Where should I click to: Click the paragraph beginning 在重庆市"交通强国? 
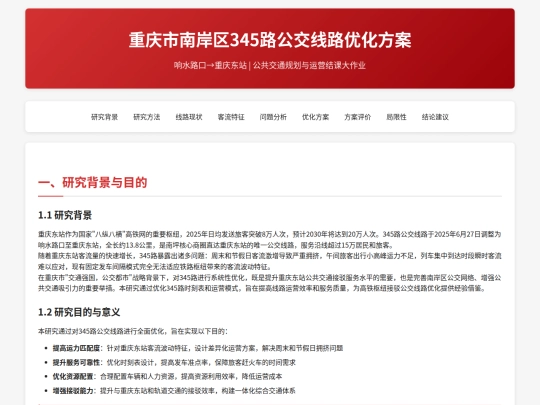270,283
